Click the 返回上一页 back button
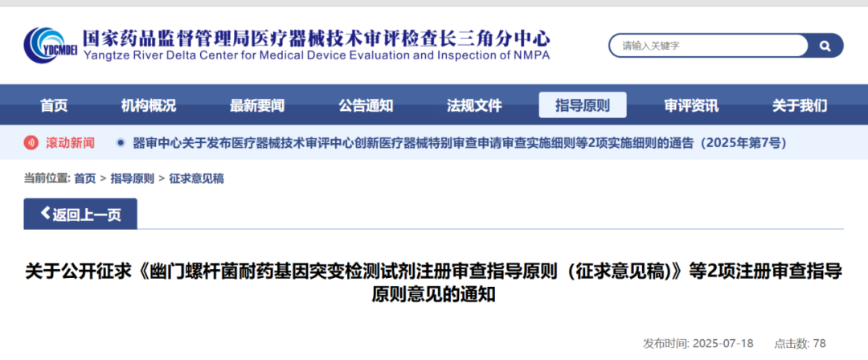The height and width of the screenshot is (360, 868). pos(80,215)
